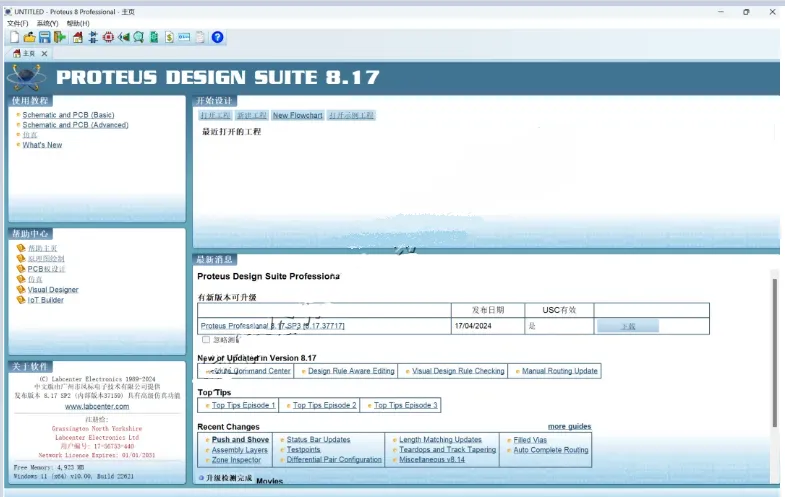Open Manual Routing Update link
This screenshot has width=785, height=497.
pos(560,371)
